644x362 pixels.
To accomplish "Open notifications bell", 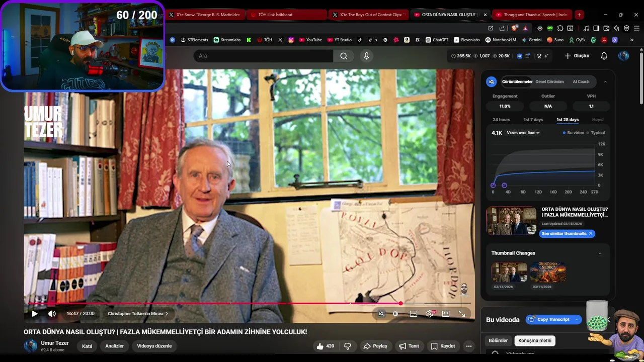I will [x=604, y=56].
